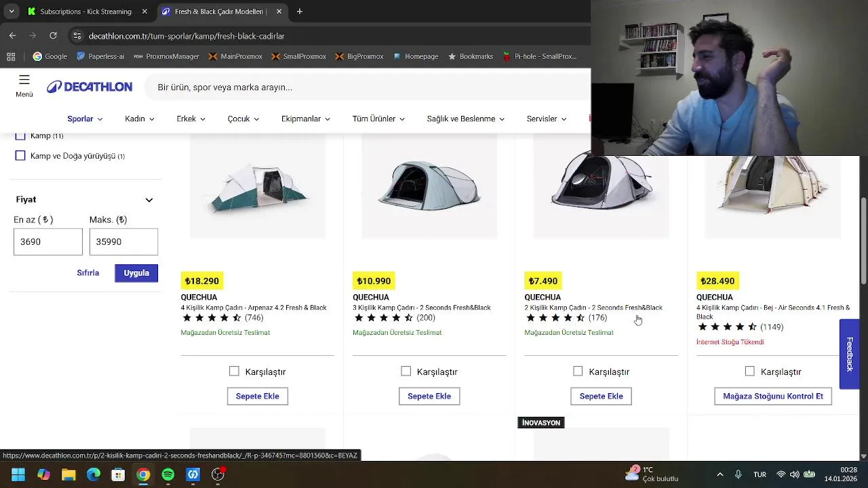Collapse the Fiyat filter section
Image resolution: width=868 pixels, height=488 pixels.
149,200
